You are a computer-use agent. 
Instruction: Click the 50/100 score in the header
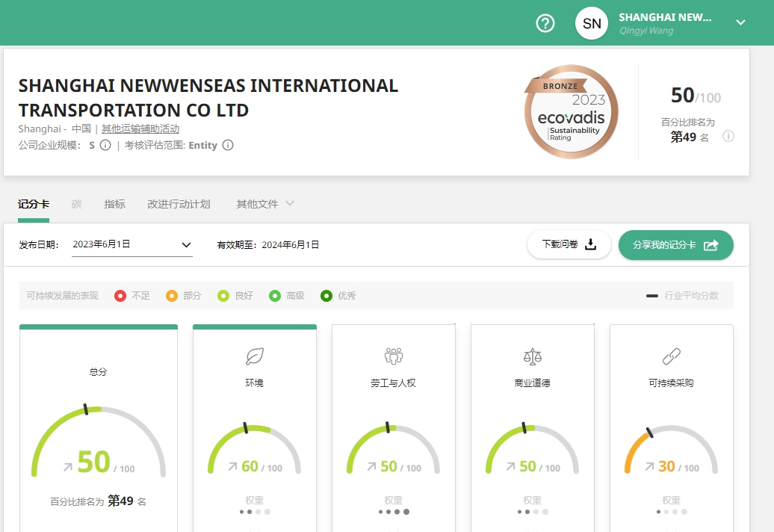click(696, 95)
